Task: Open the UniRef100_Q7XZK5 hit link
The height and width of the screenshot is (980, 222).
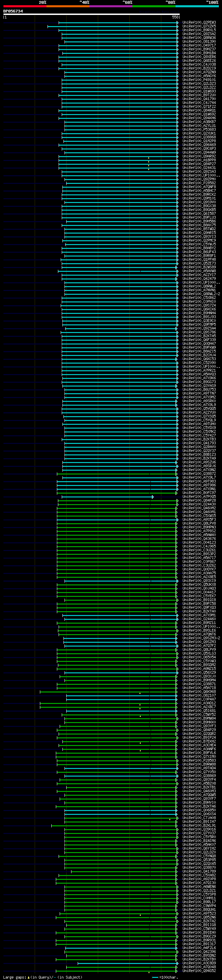Action: [199, 26]
